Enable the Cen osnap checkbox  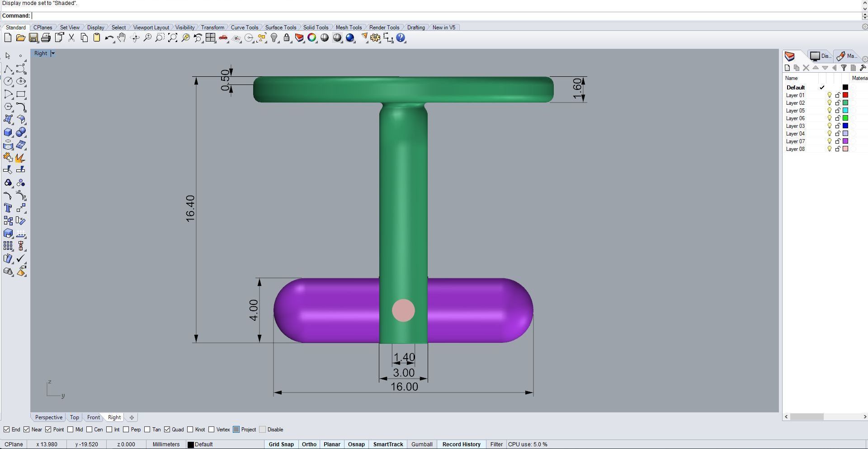(x=89, y=430)
